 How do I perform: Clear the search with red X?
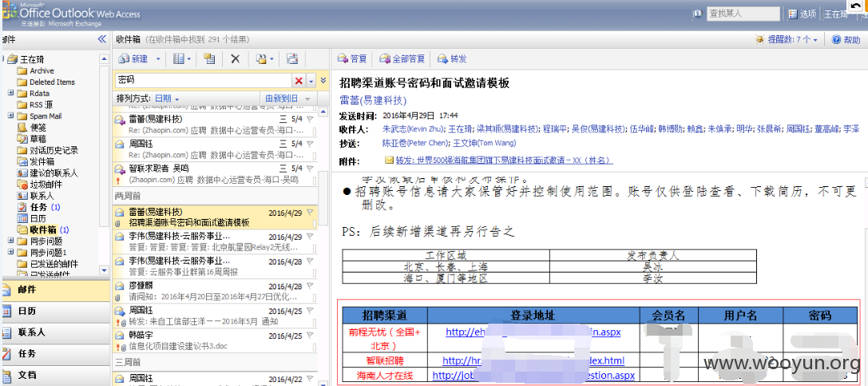click(299, 81)
